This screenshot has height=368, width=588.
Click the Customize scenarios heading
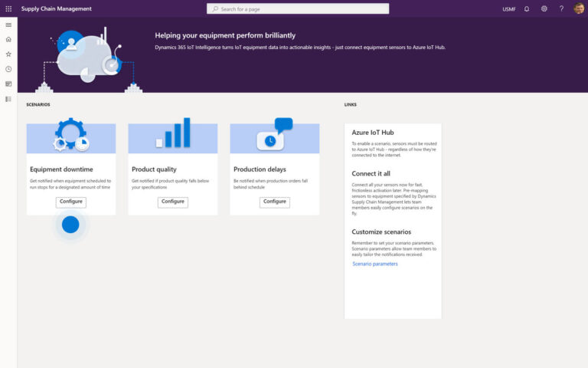381,232
